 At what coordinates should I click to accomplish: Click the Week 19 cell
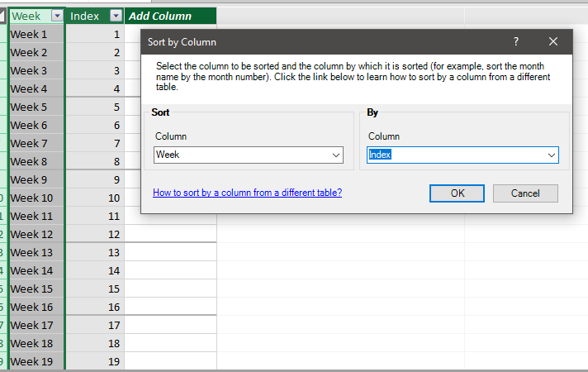[36, 361]
